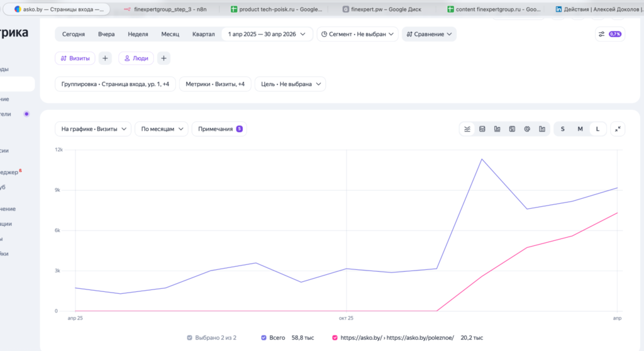Add a condition with plus after Люди
The height and width of the screenshot is (351, 644).
[164, 58]
